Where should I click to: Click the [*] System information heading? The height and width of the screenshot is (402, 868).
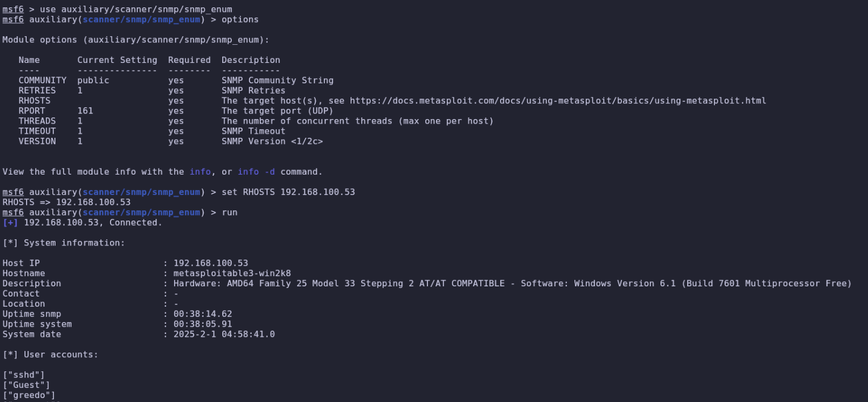[x=64, y=243]
